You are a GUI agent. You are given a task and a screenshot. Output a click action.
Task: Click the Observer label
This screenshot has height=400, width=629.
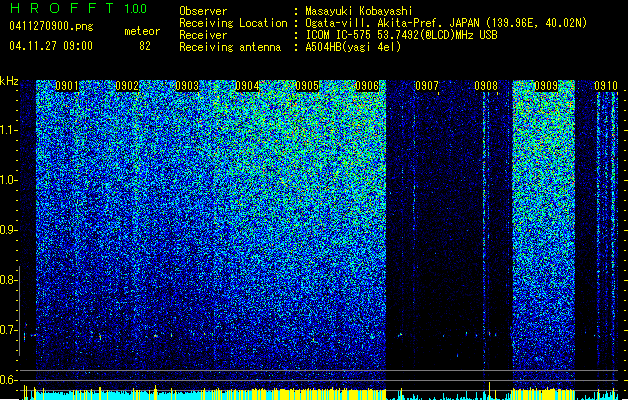203,11
